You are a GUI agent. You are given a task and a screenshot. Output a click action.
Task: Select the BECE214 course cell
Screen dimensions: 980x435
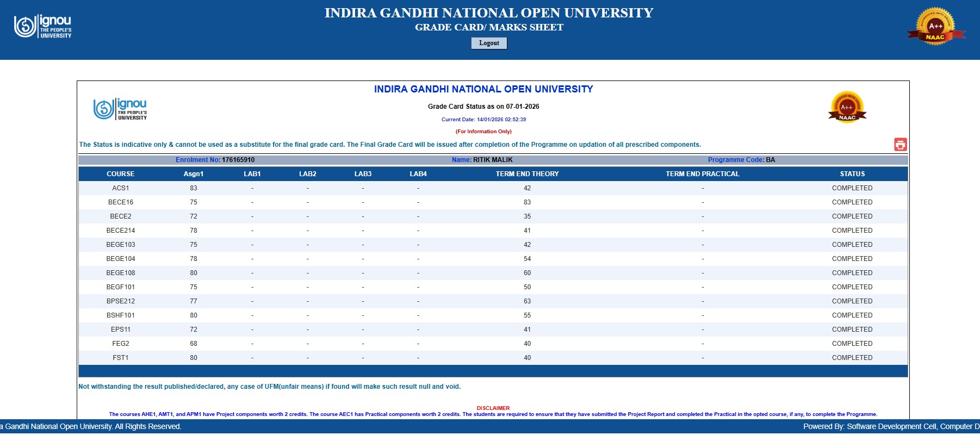[121, 231]
